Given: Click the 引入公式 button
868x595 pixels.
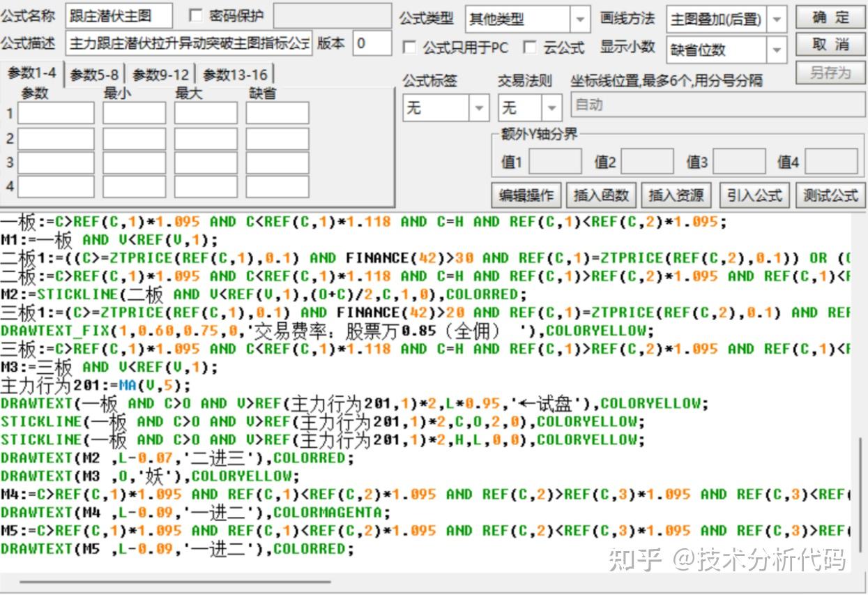Looking at the screenshot, I should 754,196.
